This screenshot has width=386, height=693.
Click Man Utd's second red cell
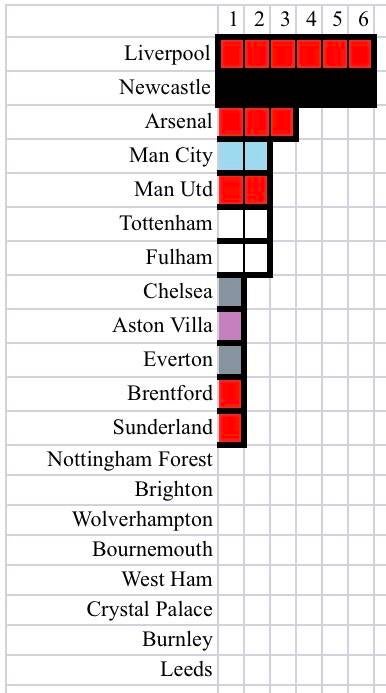[x=256, y=190]
